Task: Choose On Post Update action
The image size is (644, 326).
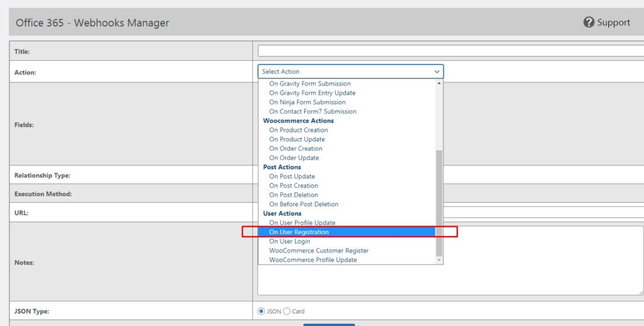Action: 292,177
